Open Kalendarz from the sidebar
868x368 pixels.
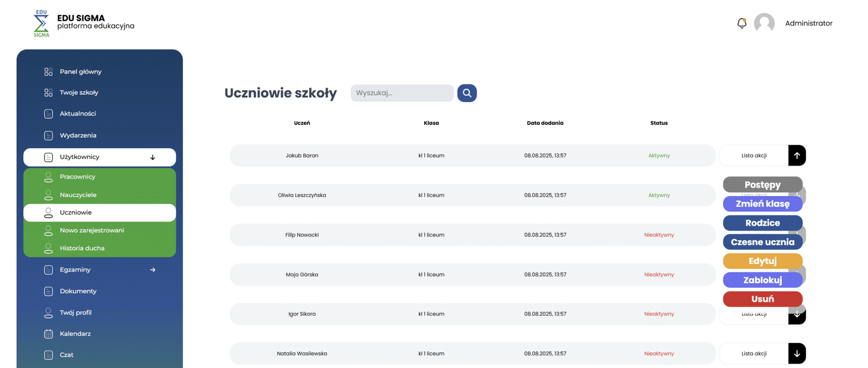pyautogui.click(x=75, y=334)
